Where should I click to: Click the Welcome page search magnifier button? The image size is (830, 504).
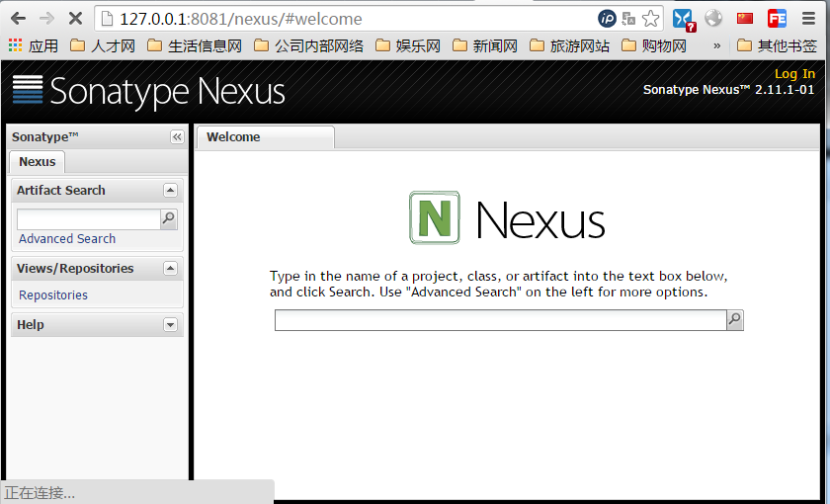(735, 320)
